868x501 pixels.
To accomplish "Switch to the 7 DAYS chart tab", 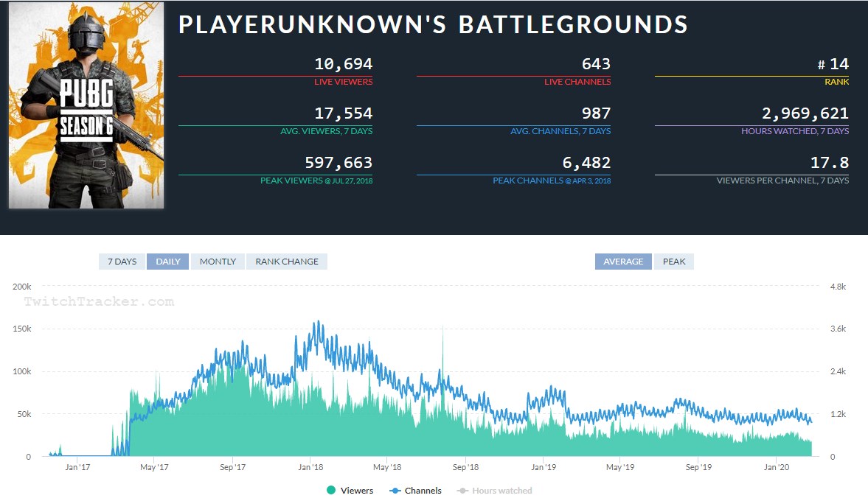I will pos(122,262).
